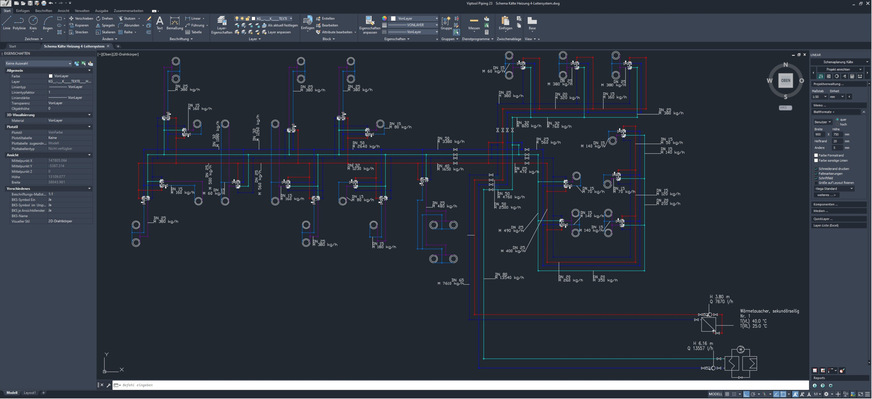Open the Verwalten ribbon tab
This screenshot has height=399, width=872.
(81, 11)
